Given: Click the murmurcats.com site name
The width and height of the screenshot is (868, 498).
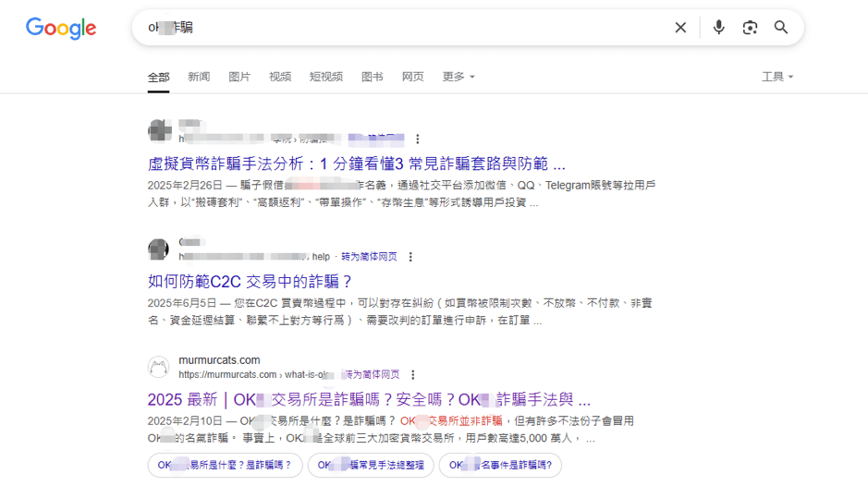Looking at the screenshot, I should (219, 360).
